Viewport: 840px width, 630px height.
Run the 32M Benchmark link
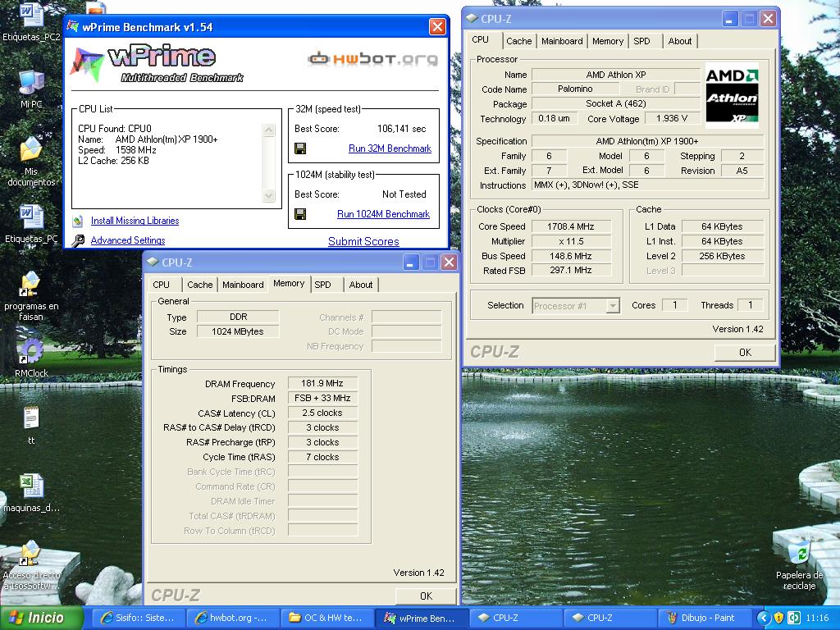coord(390,148)
